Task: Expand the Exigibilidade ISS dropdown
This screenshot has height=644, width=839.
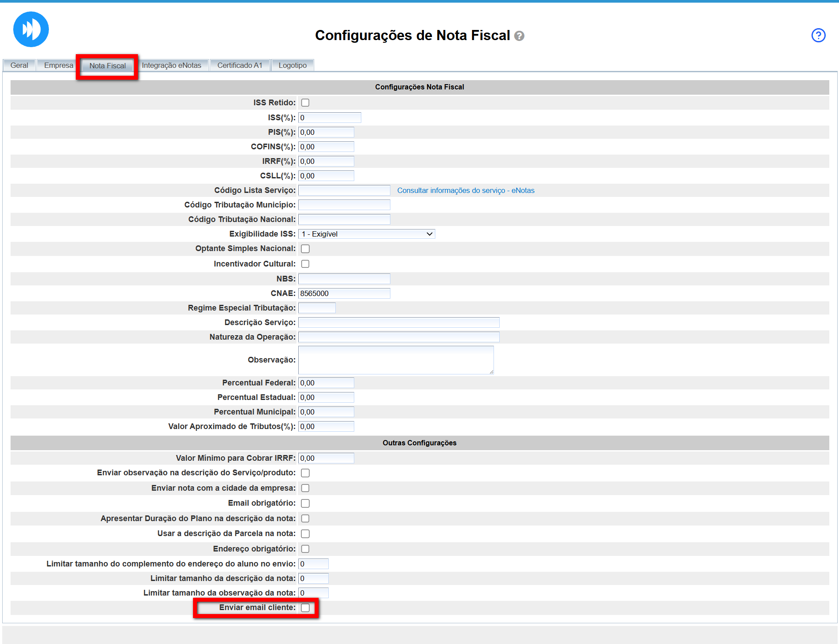Action: pyautogui.click(x=367, y=234)
